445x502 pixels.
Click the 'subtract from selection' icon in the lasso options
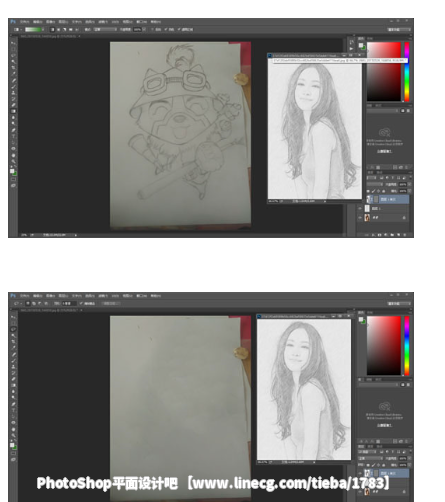click(40, 303)
